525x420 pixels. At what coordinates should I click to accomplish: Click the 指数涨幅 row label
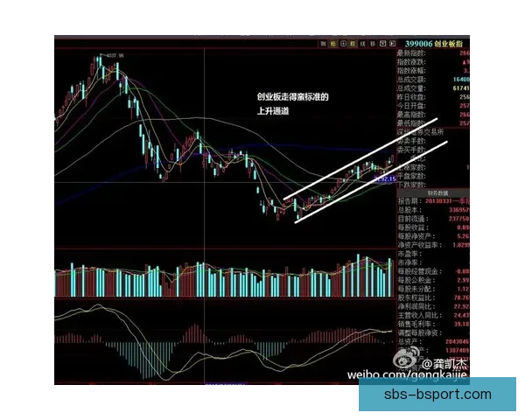[x=411, y=71]
